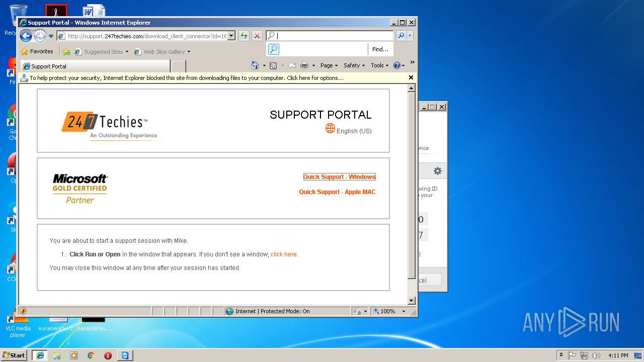
Task: Click the page scrollbar up arrow
Action: 411,88
